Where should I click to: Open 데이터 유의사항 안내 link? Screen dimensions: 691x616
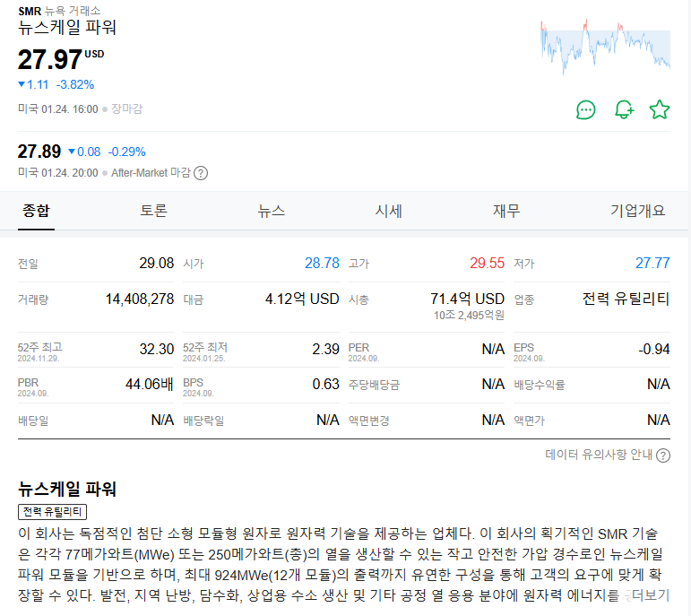(x=599, y=455)
